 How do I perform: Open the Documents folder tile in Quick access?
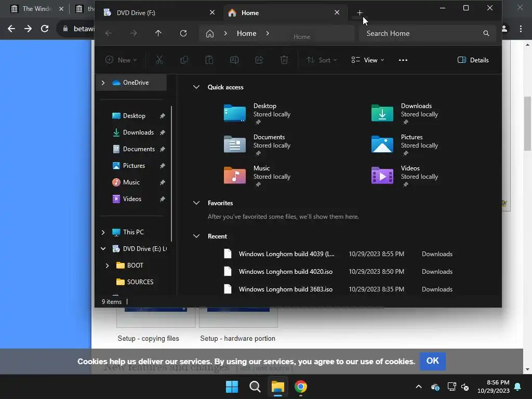click(x=258, y=144)
